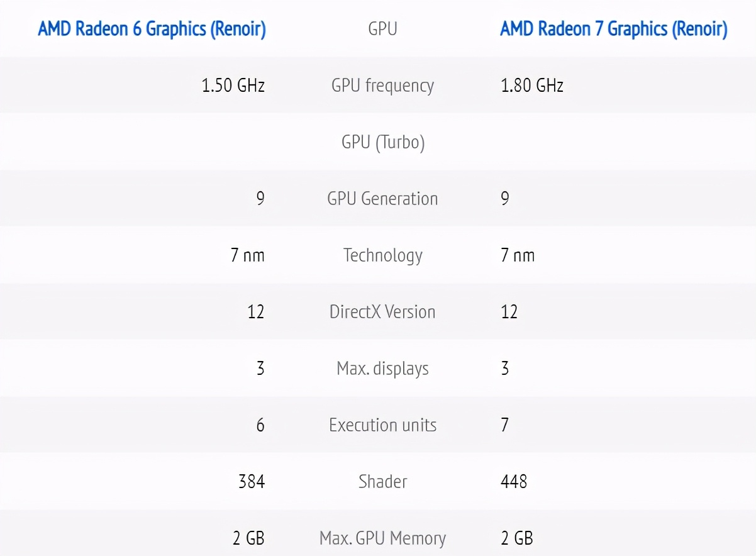Select the GPU Generation row label
756x556 pixels.
tap(382, 199)
